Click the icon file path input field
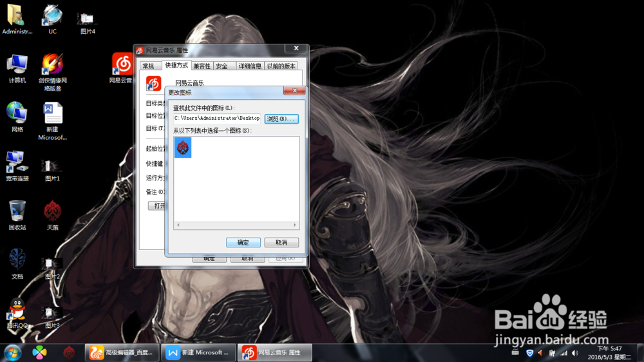This screenshot has height=362, width=644. 217,119
